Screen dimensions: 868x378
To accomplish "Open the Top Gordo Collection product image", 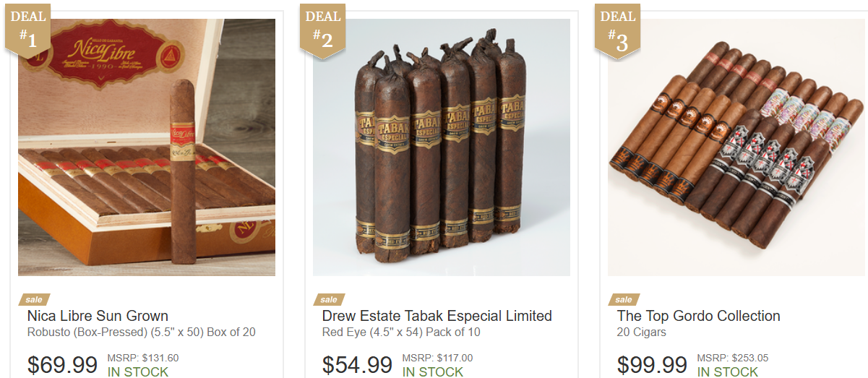I will (736, 147).
